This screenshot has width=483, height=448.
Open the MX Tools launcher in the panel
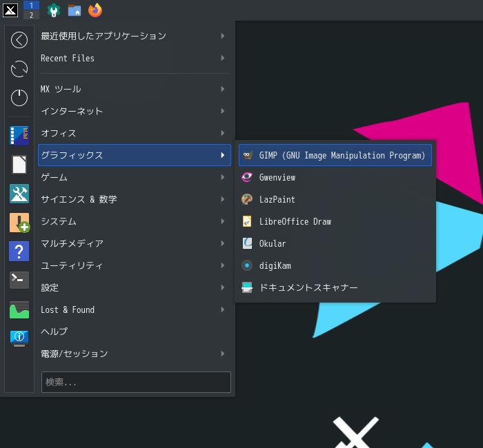(x=54, y=10)
